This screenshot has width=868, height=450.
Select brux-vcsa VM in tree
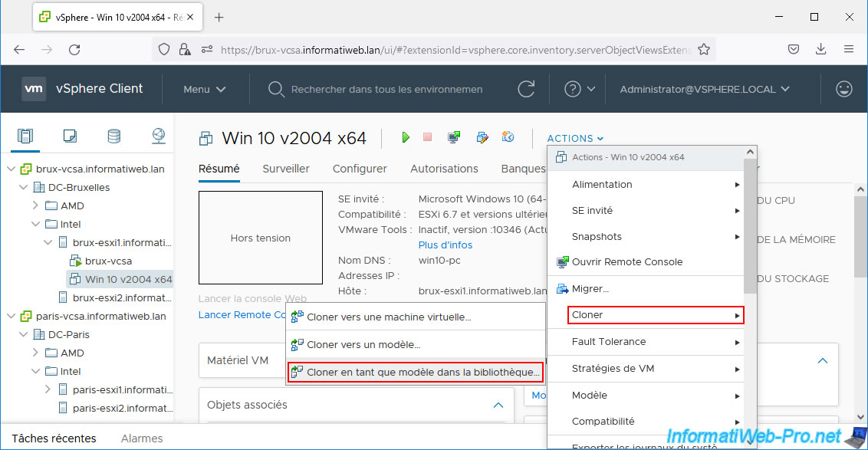108,261
